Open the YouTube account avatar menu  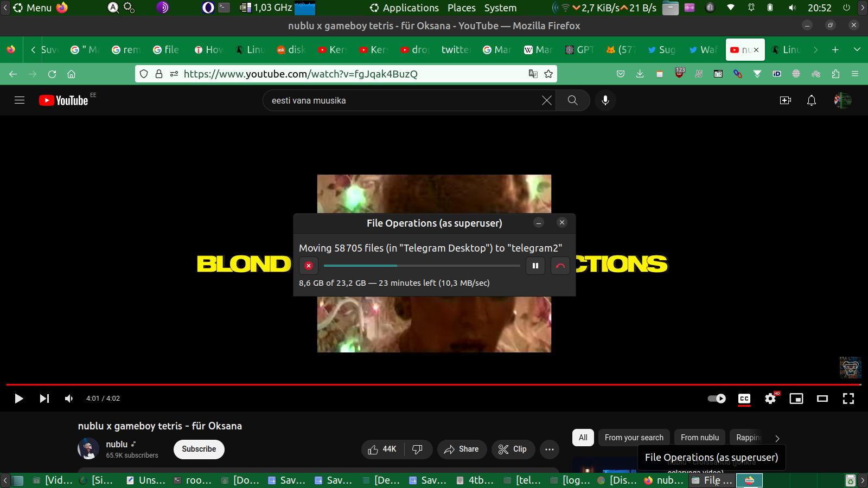[843, 100]
